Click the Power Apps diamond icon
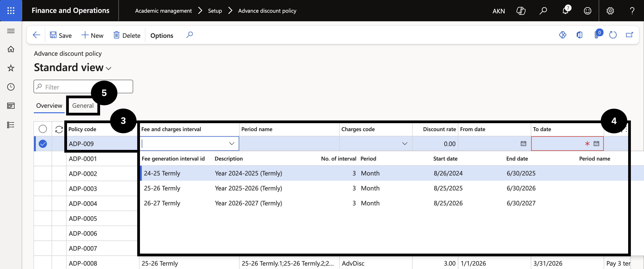This screenshot has height=269, width=644. pos(562,35)
